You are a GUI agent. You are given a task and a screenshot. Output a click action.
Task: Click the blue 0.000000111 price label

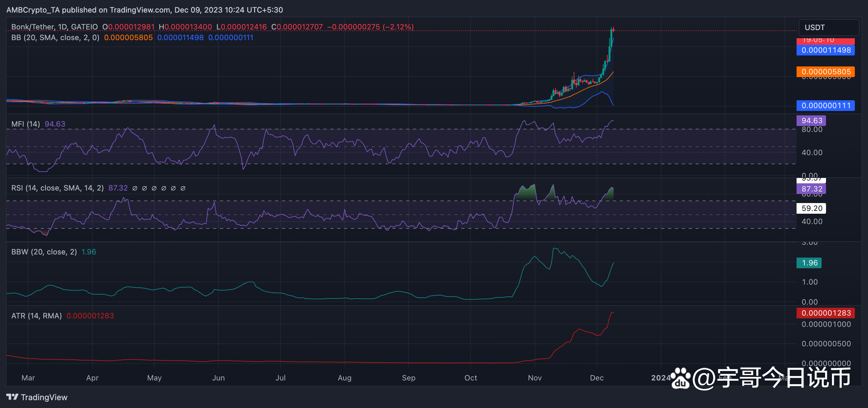(x=826, y=106)
